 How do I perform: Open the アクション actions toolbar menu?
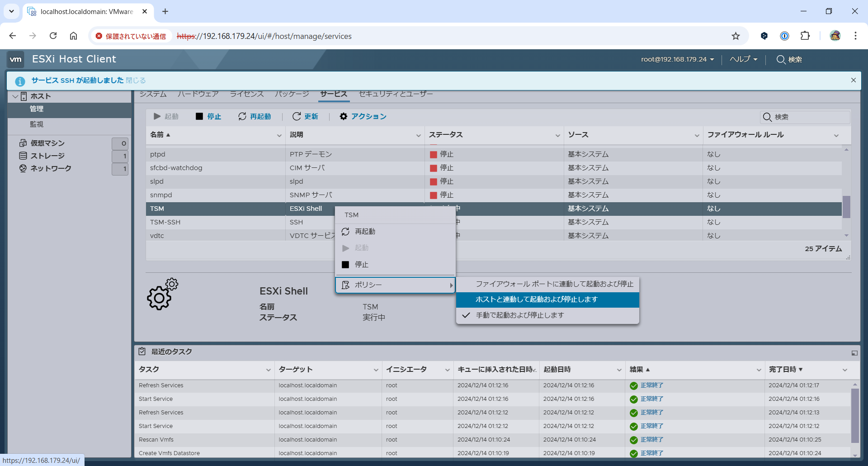(363, 116)
